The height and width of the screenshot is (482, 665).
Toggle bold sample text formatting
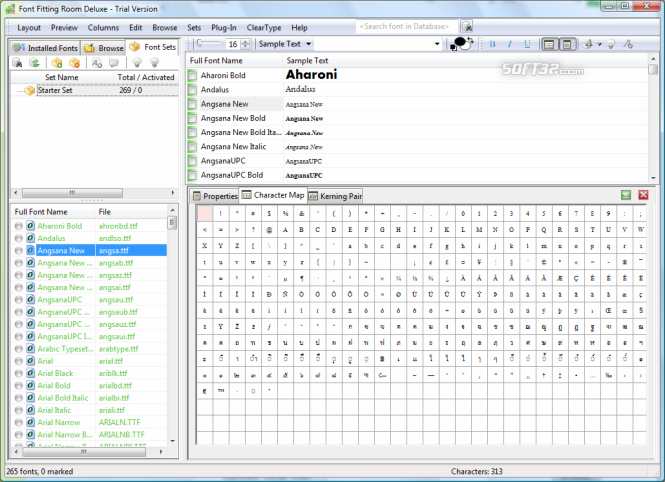[492, 44]
